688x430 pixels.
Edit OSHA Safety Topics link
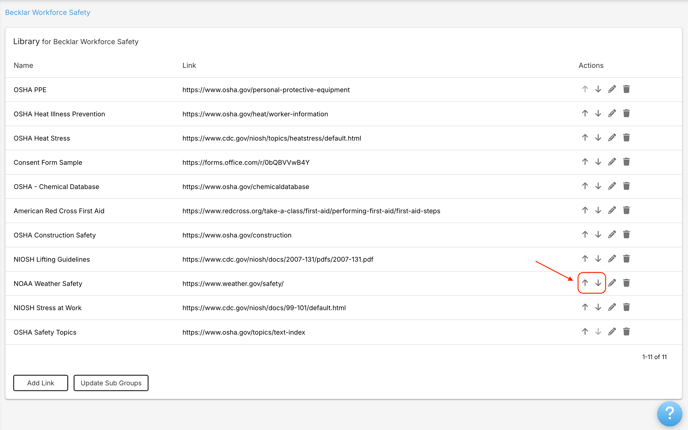pos(612,331)
